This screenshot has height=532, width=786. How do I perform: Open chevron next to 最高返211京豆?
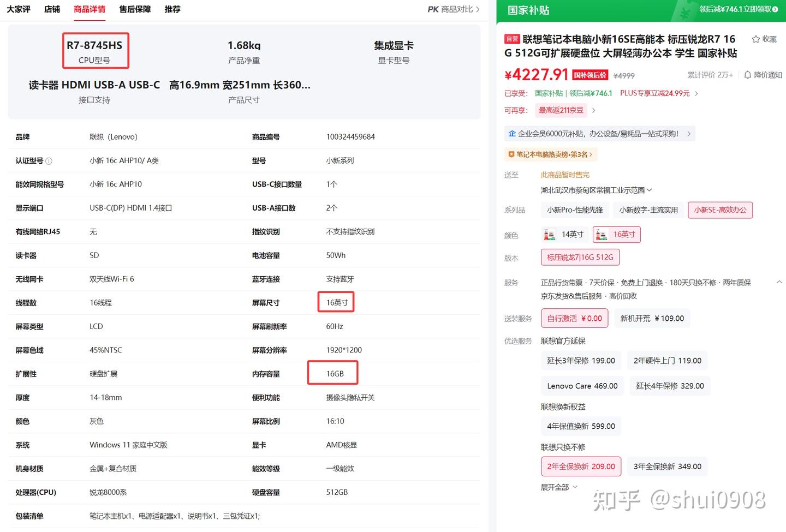[594, 110]
